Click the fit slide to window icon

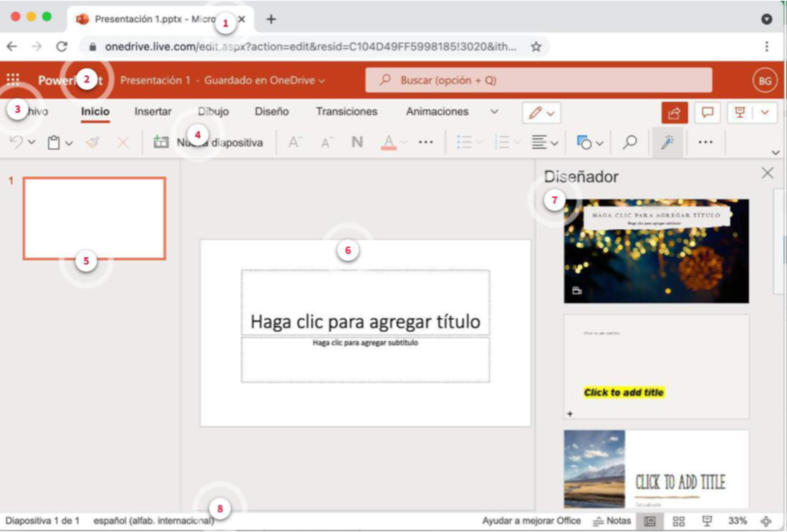(766, 521)
